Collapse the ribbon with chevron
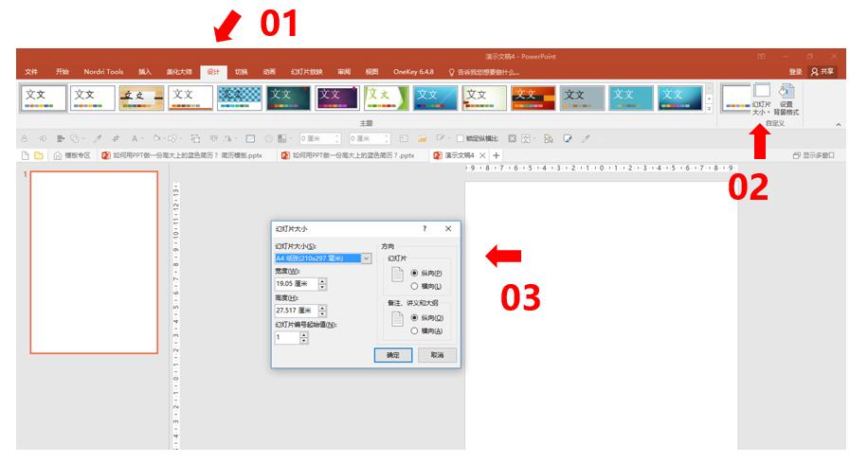 838,125
